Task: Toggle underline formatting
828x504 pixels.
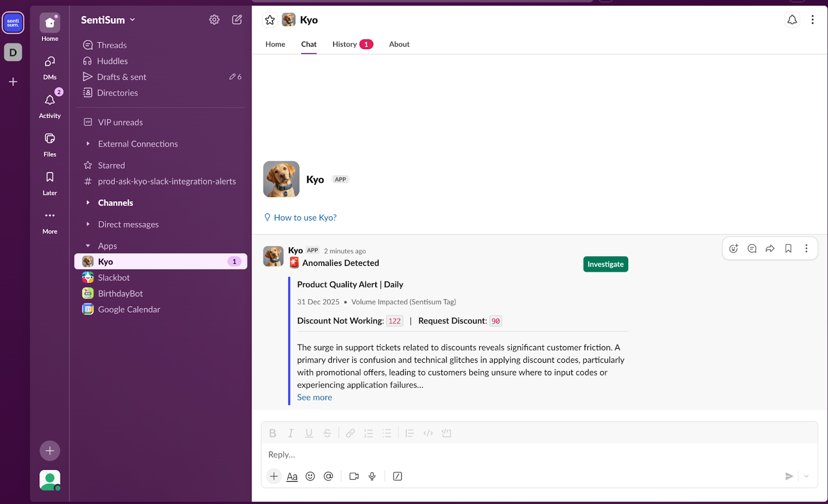Action: 309,433
